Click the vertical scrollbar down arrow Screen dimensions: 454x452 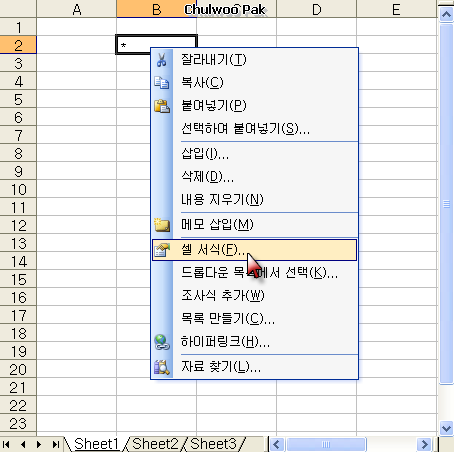pos(446,428)
